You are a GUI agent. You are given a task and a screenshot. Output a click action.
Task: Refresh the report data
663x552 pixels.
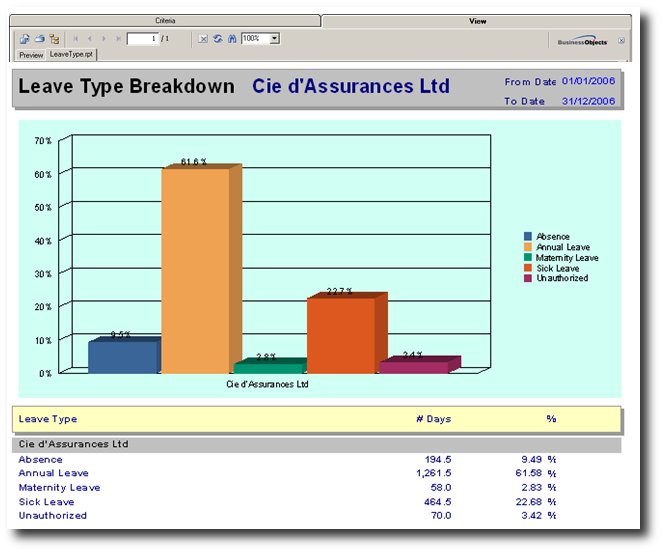(217, 39)
